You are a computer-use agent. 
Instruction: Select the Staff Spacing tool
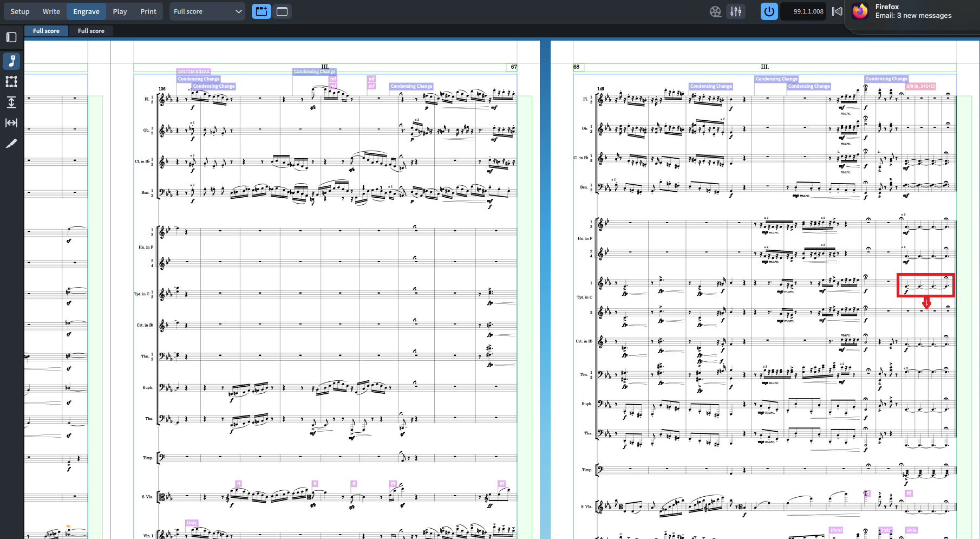(11, 102)
